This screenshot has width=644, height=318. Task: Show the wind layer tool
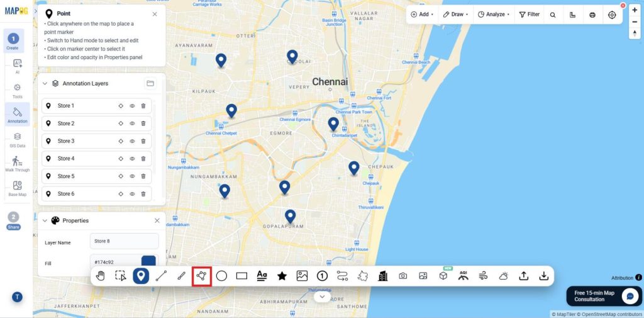coord(484,276)
